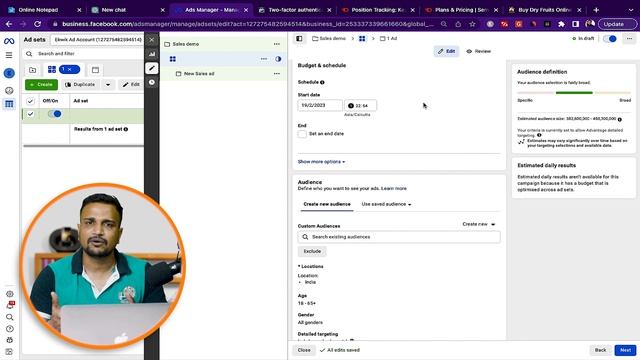Image resolution: width=640 pixels, height=360 pixels.
Task: Select the ad sets tab with 1 selected pill
Action: [x=64, y=70]
